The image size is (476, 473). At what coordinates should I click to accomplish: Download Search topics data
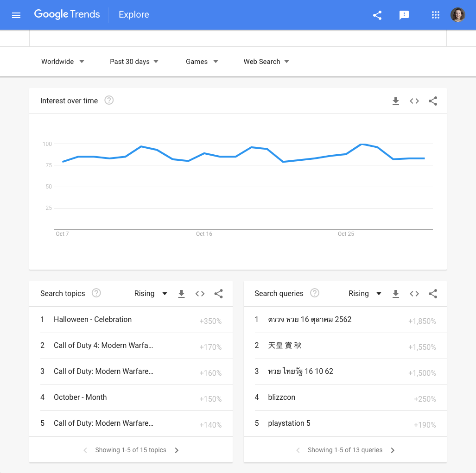(x=181, y=294)
